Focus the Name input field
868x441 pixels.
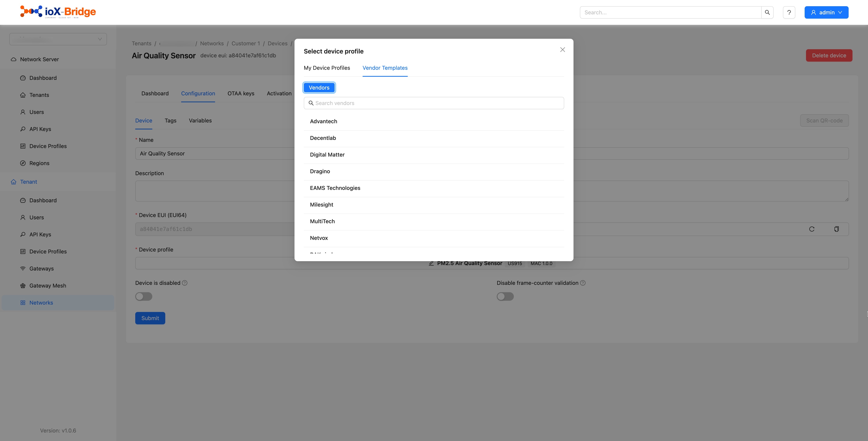pos(492,154)
